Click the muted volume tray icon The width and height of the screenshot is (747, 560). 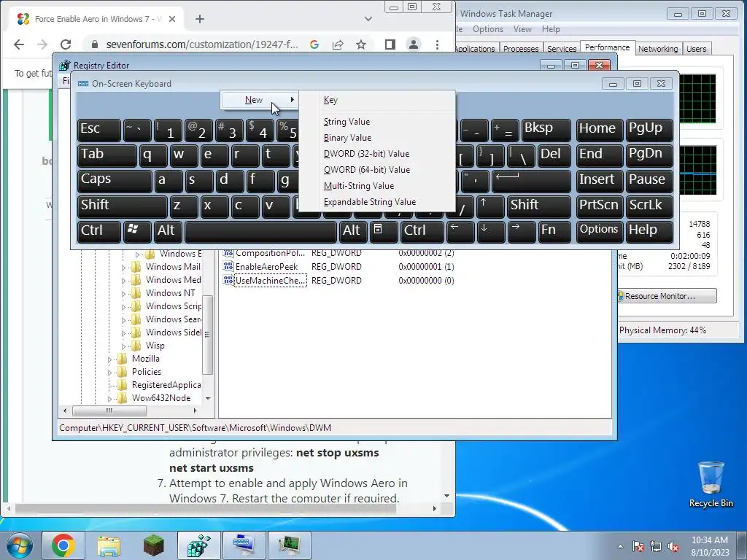[673, 546]
